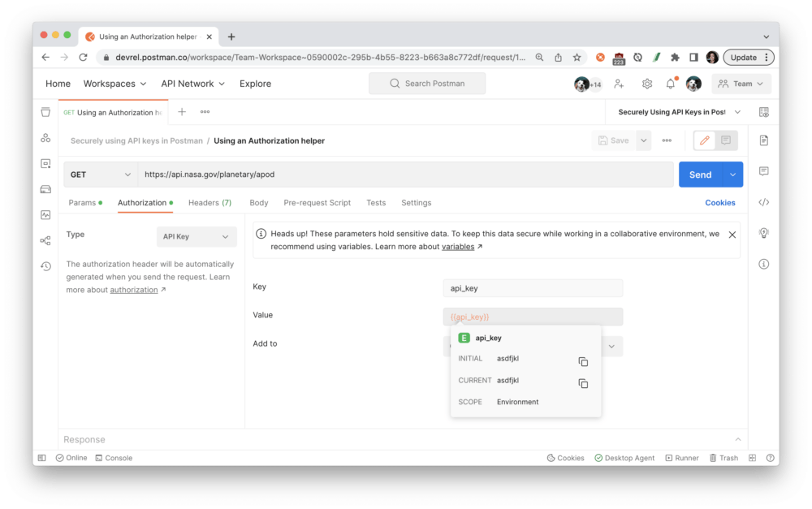Viewport: 812px width, 509px height.
Task: Click the Save button
Action: pos(614,140)
